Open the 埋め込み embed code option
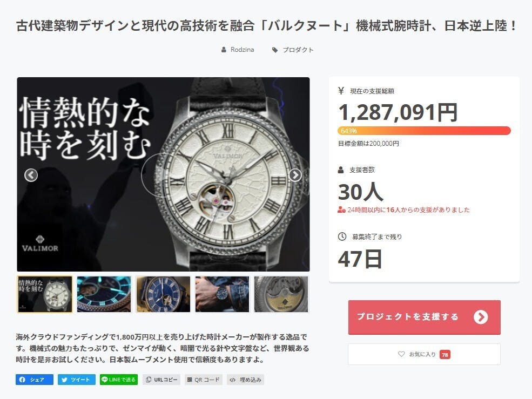Image resolution: width=532 pixels, height=399 pixels. coord(246,380)
